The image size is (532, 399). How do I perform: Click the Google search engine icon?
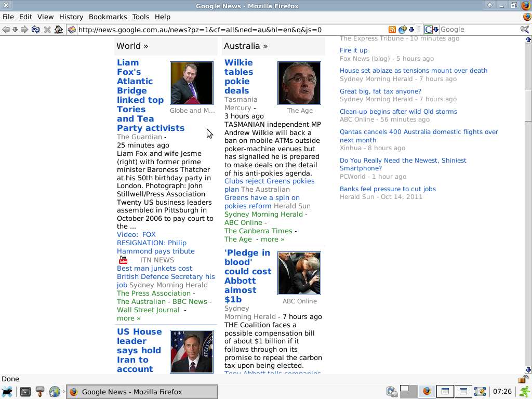(428, 30)
